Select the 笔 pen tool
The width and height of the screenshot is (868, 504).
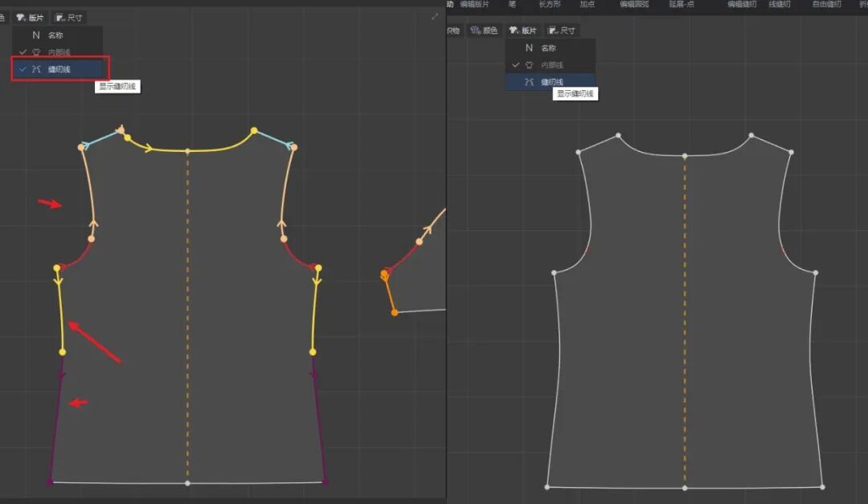click(512, 5)
